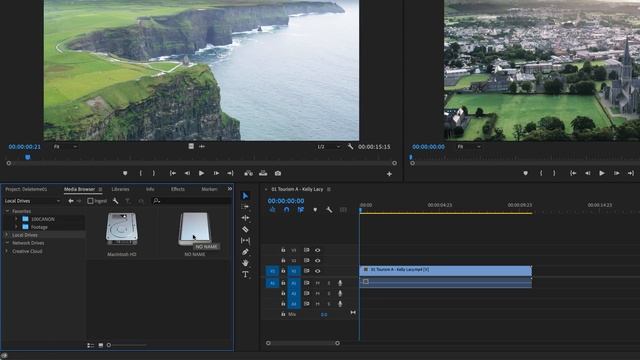This screenshot has width=640, height=360.
Task: Click Source monitor playhead marker
Action: pyautogui.click(x=28, y=157)
